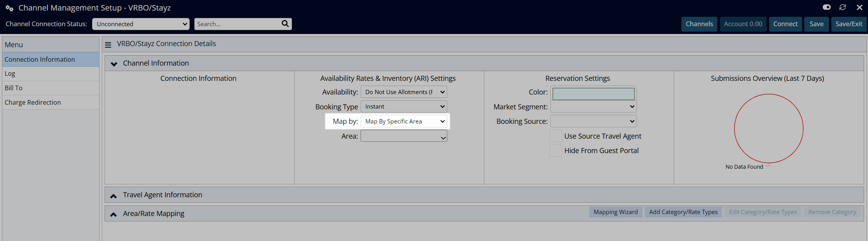The width and height of the screenshot is (868, 241).
Task: Click the 'Submissions Overview (Last 7 Days)' heading
Action: [x=767, y=79]
